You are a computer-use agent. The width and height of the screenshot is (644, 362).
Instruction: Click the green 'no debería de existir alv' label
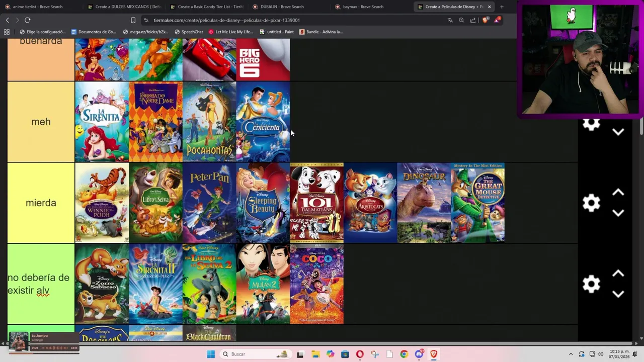(41, 284)
